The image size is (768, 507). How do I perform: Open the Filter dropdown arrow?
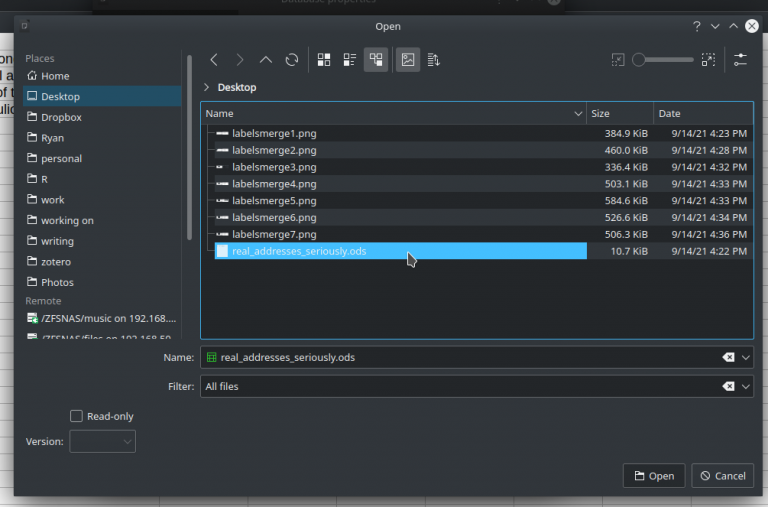747,386
